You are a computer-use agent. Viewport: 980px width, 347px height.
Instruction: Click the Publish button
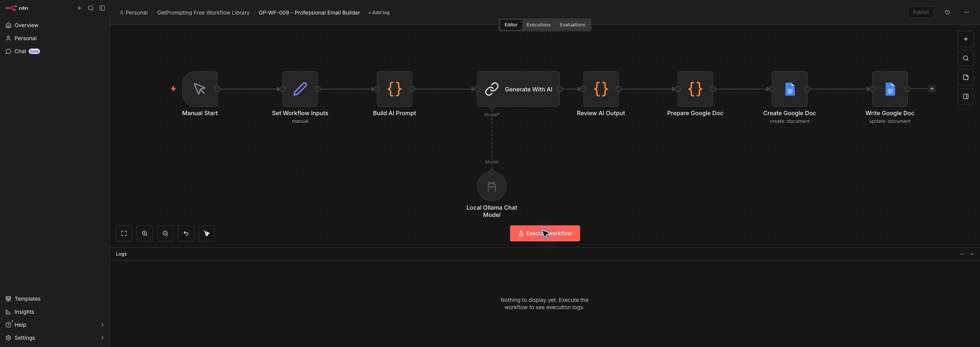point(921,12)
